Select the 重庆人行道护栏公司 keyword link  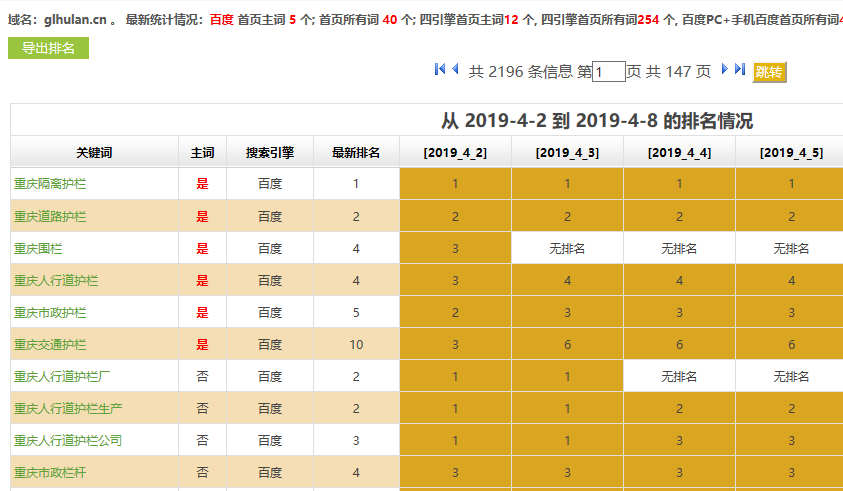pyautogui.click(x=68, y=440)
